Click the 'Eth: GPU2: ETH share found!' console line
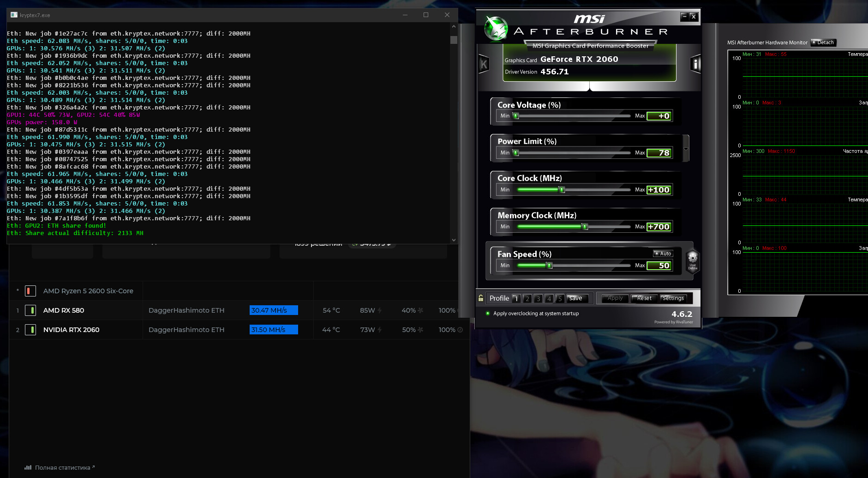This screenshot has width=868, height=478. [x=56, y=226]
